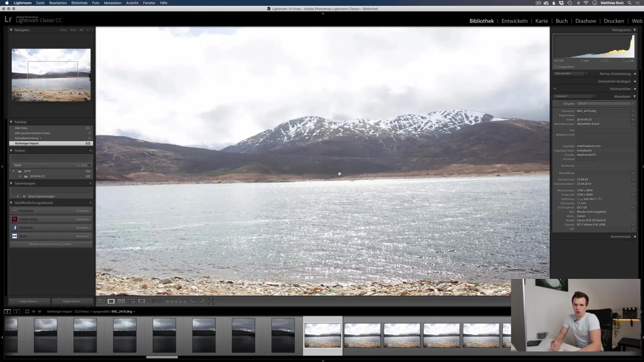Screen dimensions: 644x362
Task: Add publish service with plus icon
Action: (x=91, y=203)
